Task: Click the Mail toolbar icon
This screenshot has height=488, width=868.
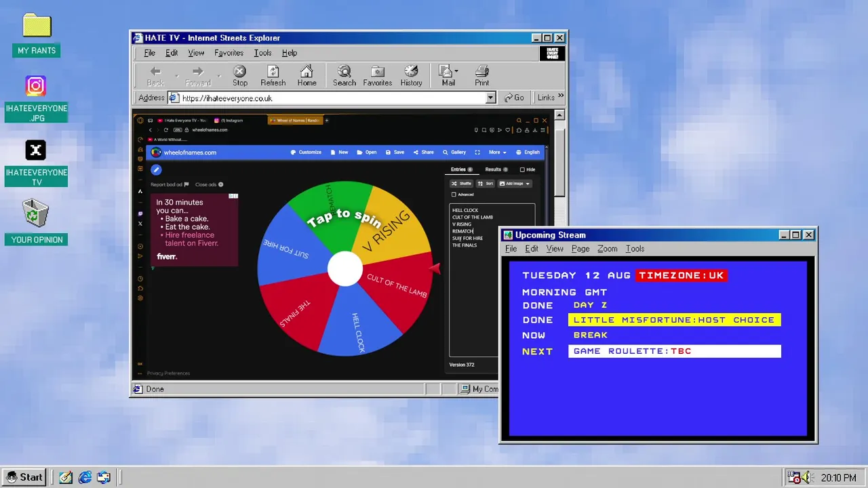Action: (446, 71)
